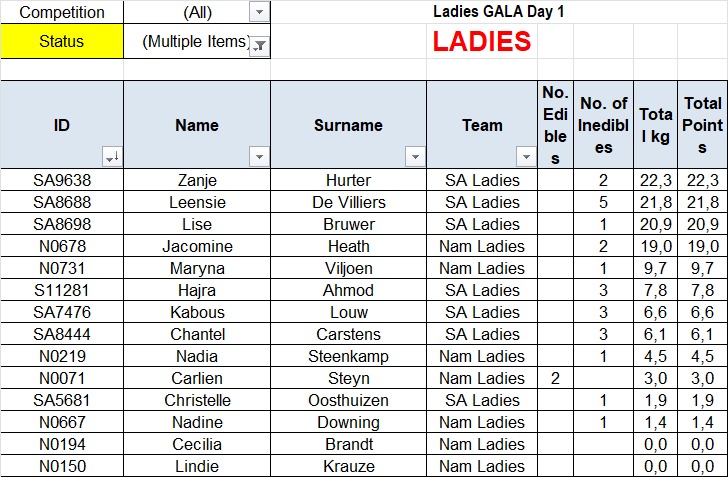
Task: Select the Ladies GALA Day 1 heading
Action: coord(499,12)
